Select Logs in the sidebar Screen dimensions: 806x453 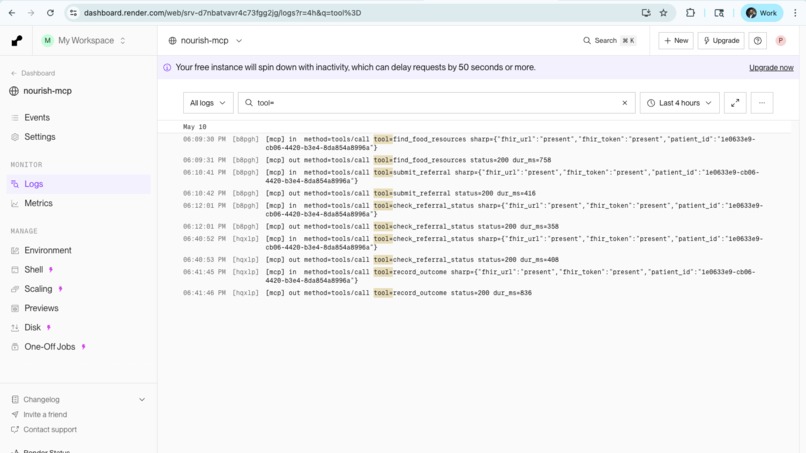pos(78,184)
